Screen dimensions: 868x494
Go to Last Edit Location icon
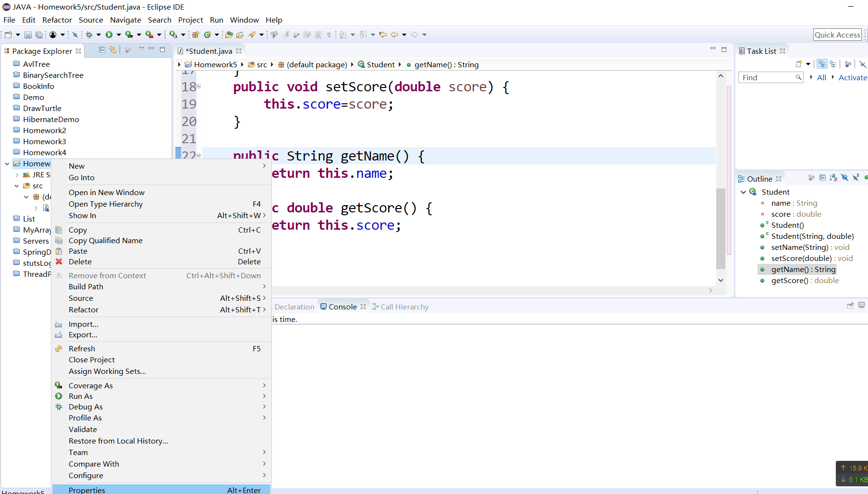pos(383,35)
